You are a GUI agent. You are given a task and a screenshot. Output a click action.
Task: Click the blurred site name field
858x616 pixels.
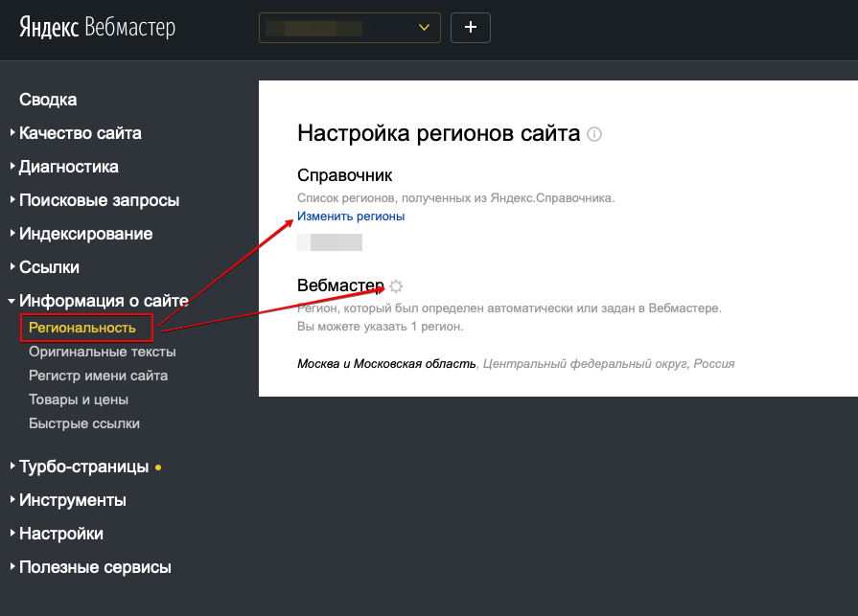[330, 242]
